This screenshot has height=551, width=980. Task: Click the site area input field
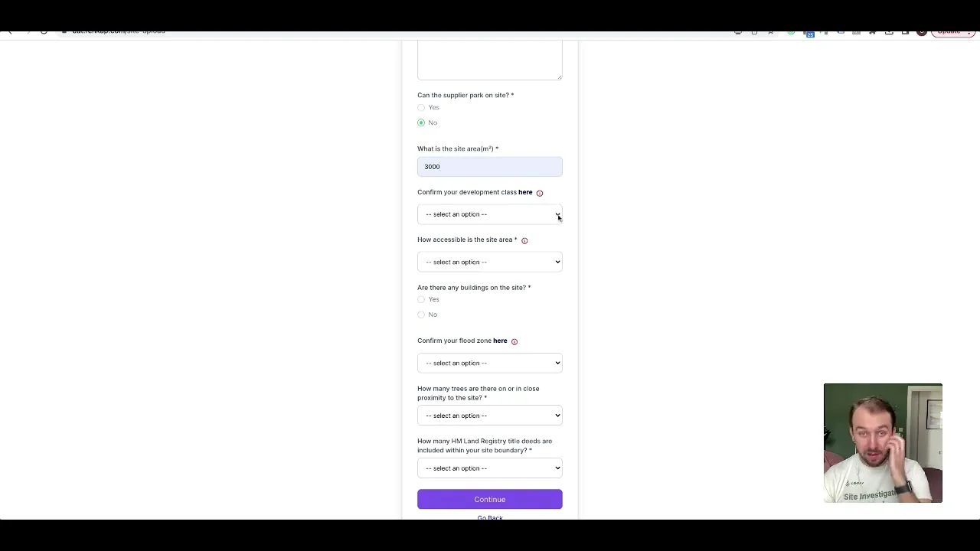click(490, 167)
